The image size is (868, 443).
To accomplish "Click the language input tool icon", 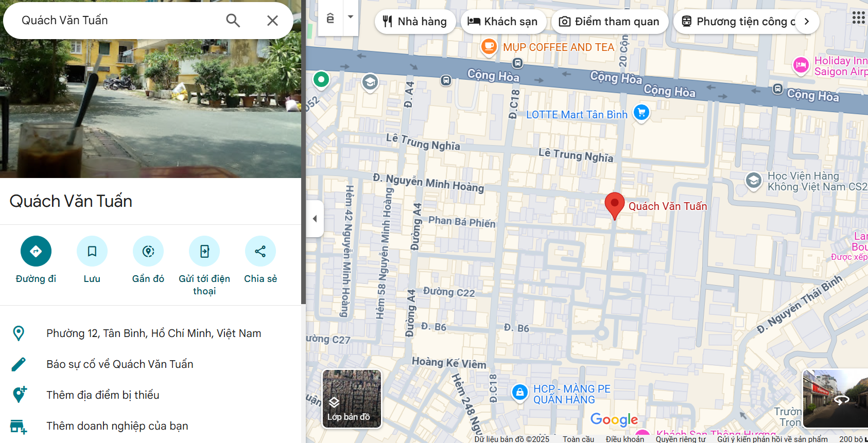I will (x=331, y=18).
